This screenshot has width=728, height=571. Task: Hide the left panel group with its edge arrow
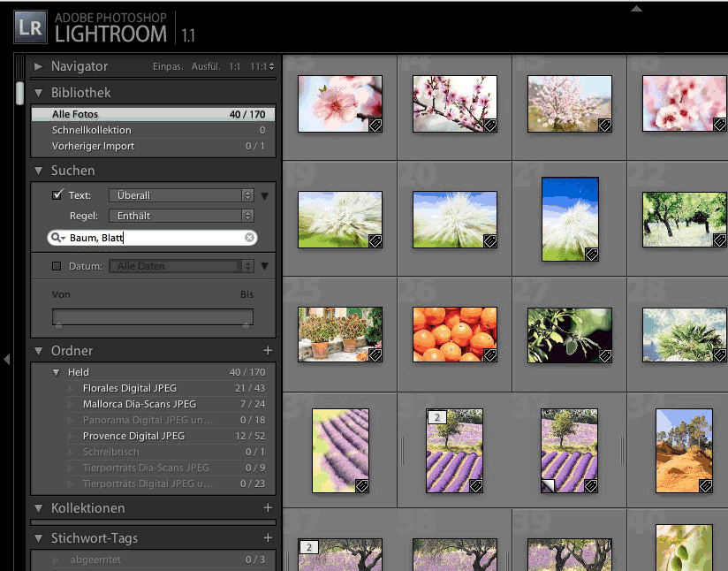pyautogui.click(x=6, y=359)
